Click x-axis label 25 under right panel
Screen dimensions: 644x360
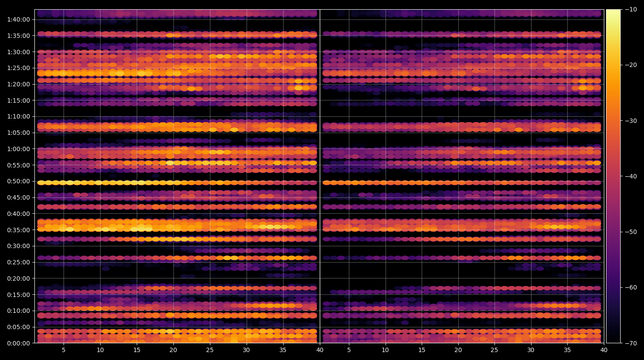point(494,350)
